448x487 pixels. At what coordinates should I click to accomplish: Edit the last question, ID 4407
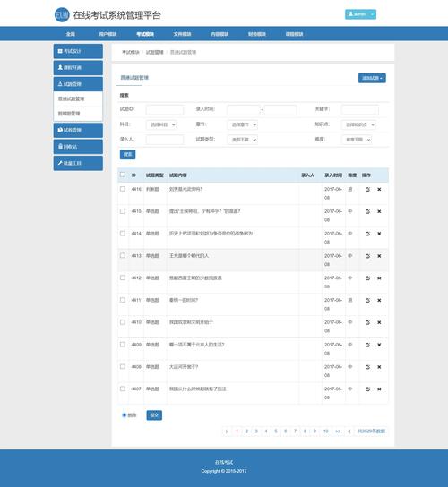coord(367,389)
